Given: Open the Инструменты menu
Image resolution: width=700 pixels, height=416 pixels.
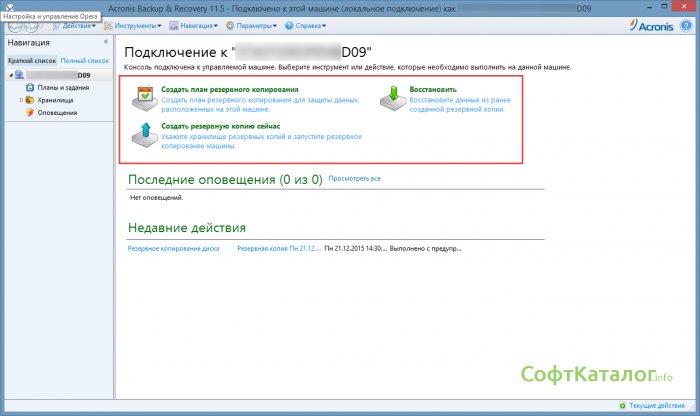Looking at the screenshot, I should pyautogui.click(x=138, y=25).
